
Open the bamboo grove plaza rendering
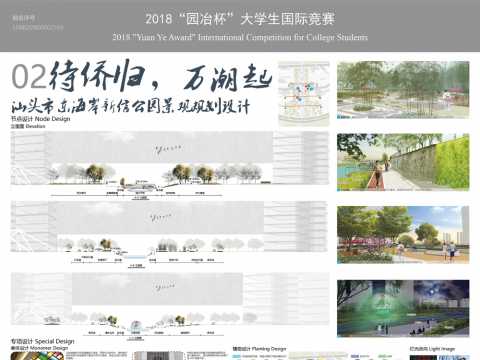coord(403,90)
